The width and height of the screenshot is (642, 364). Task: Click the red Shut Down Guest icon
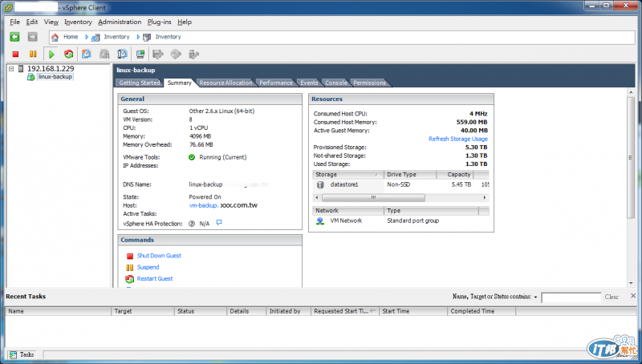tap(130, 256)
